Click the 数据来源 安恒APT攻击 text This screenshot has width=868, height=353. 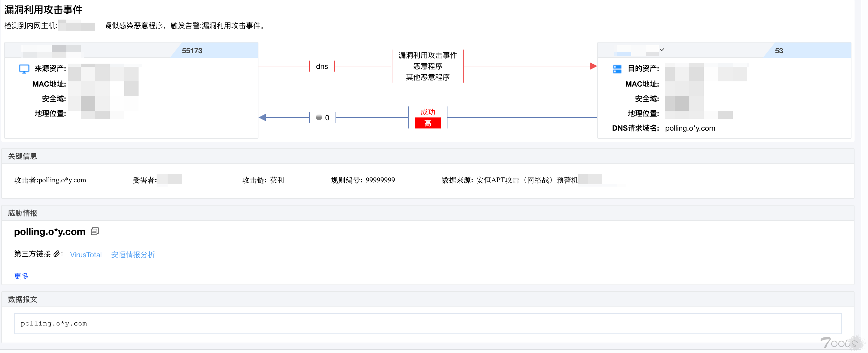510,180
